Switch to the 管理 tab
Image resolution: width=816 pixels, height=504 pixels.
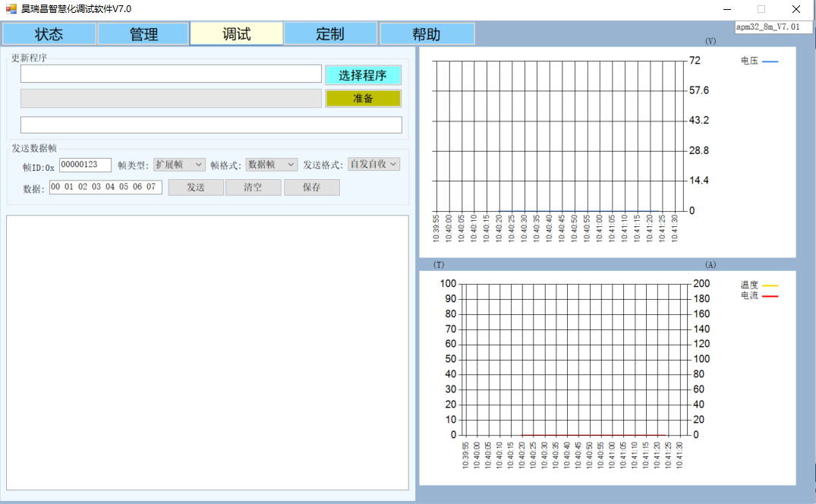pos(143,34)
